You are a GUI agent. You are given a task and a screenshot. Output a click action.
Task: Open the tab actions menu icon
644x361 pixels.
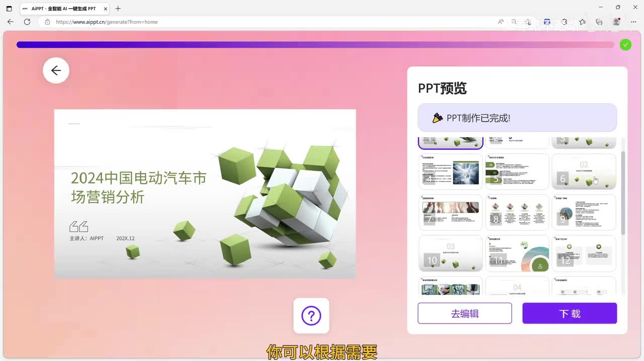point(9,9)
